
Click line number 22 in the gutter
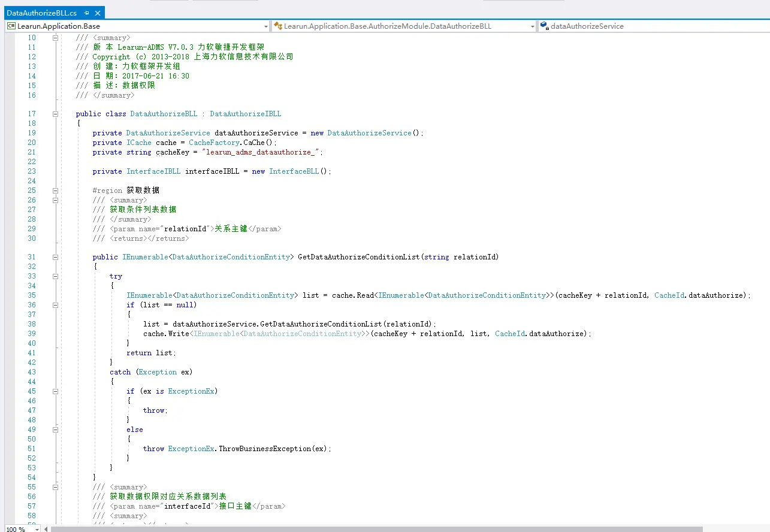click(x=32, y=162)
